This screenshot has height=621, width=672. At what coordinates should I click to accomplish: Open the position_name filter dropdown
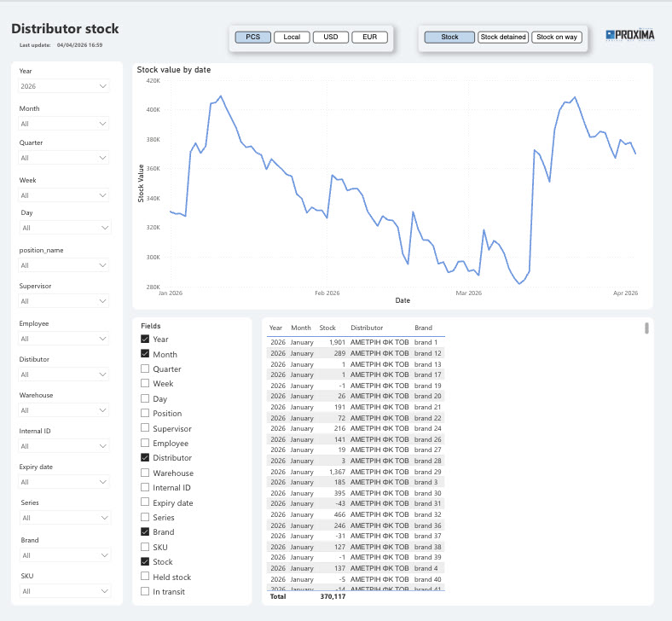pos(63,265)
